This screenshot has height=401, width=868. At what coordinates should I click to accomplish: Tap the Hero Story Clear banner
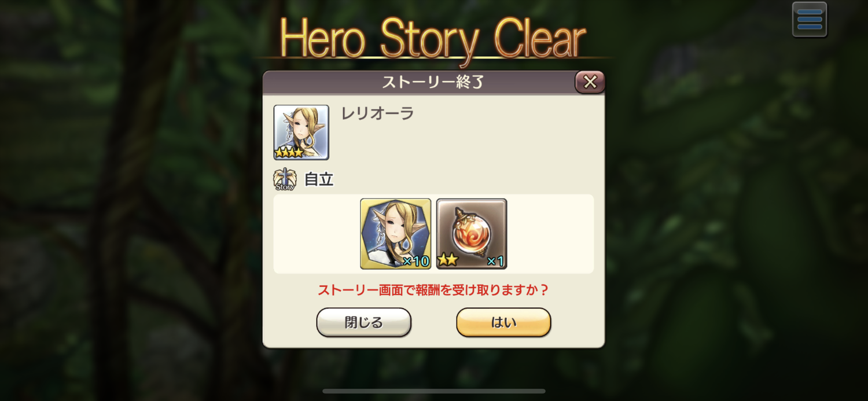pyautogui.click(x=433, y=39)
